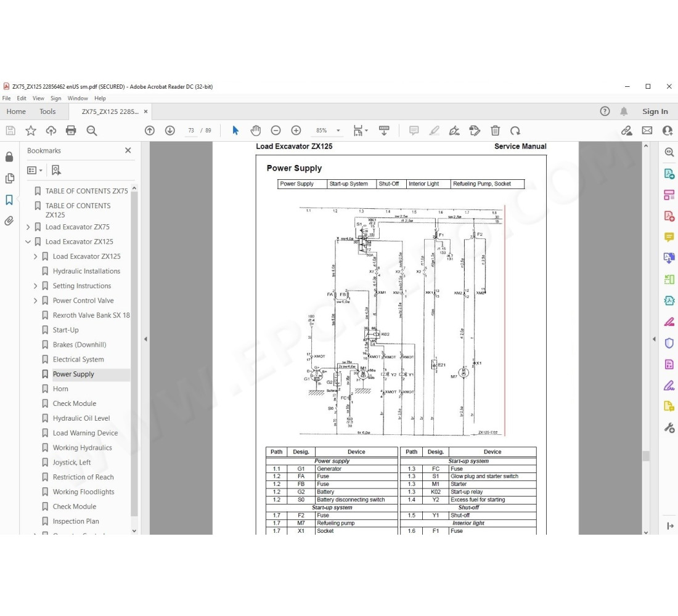Switch to the Tools tab
This screenshot has height=616, width=678.
click(47, 111)
